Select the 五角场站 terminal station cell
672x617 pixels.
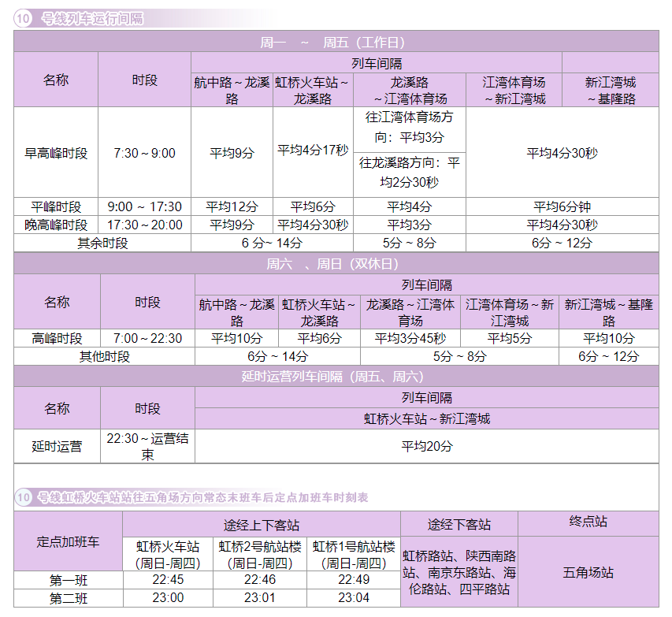tap(588, 572)
